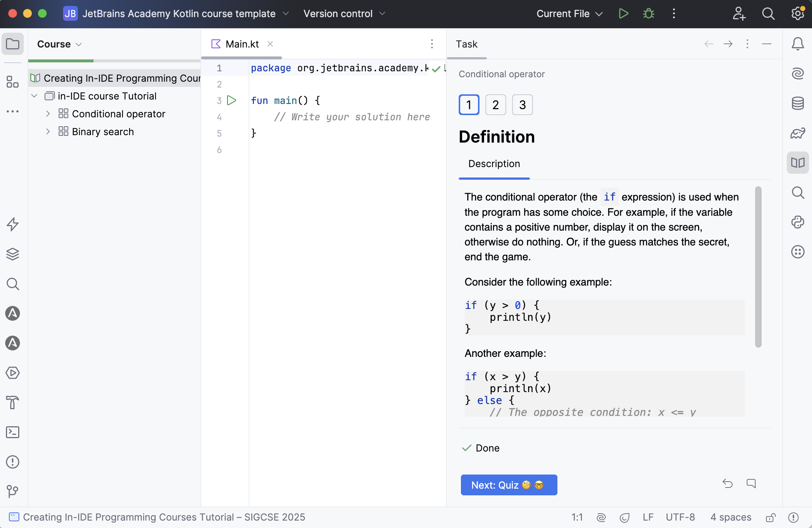Select the Description tab

coord(494,164)
